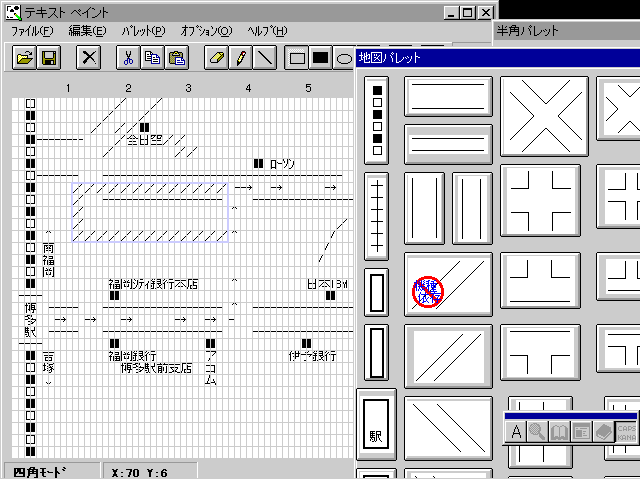Click column ruler number 3
Image resolution: width=640 pixels, height=480 pixels.
point(188,88)
